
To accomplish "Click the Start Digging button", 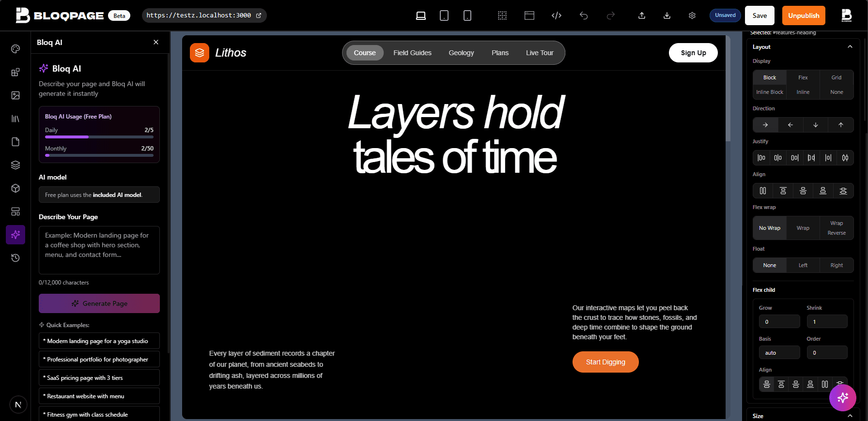I will (605, 362).
